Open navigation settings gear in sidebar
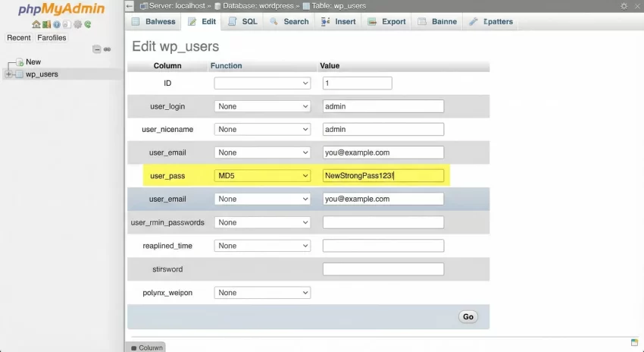This screenshot has height=352, width=644. (x=77, y=24)
